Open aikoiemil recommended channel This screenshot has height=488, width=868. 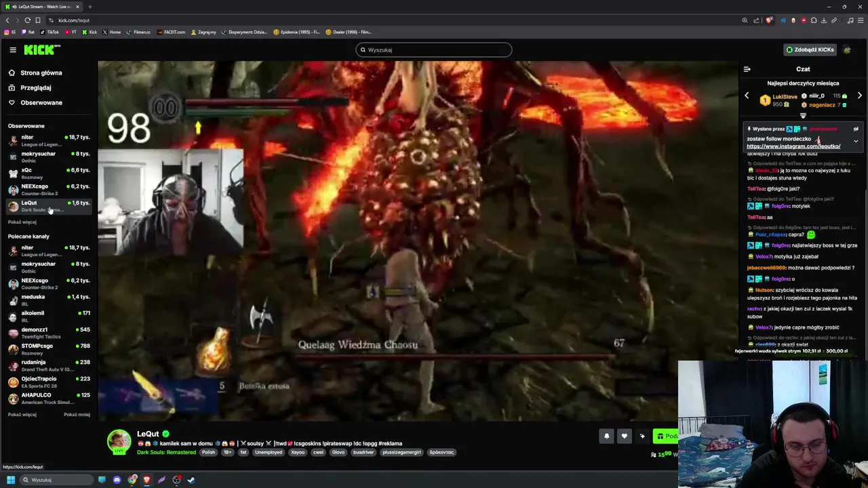click(x=47, y=316)
